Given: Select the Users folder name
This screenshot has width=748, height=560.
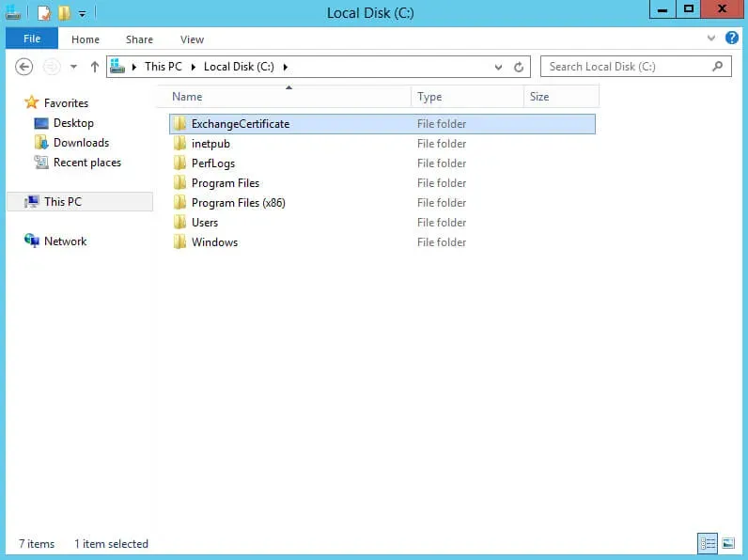Looking at the screenshot, I should point(205,223).
